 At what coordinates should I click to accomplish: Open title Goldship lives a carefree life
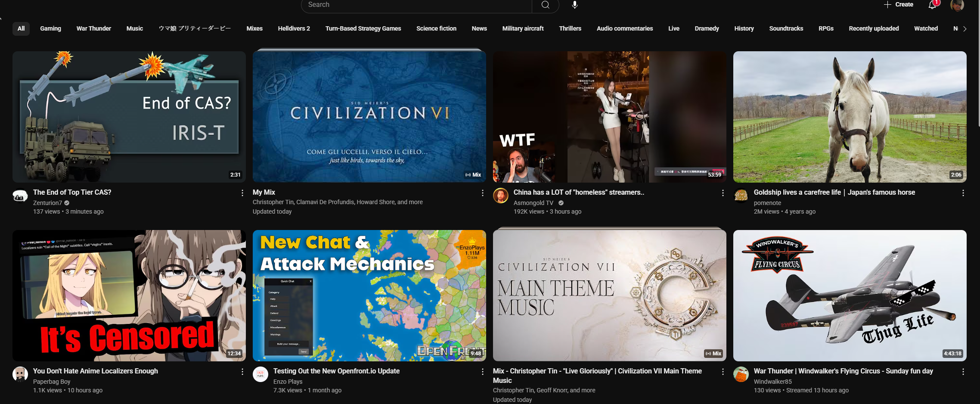click(x=834, y=193)
